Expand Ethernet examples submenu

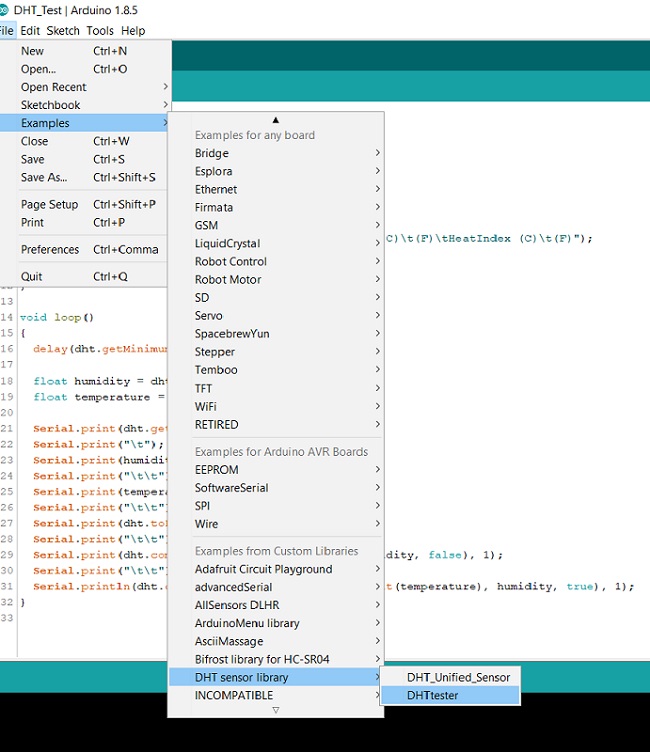click(276, 189)
